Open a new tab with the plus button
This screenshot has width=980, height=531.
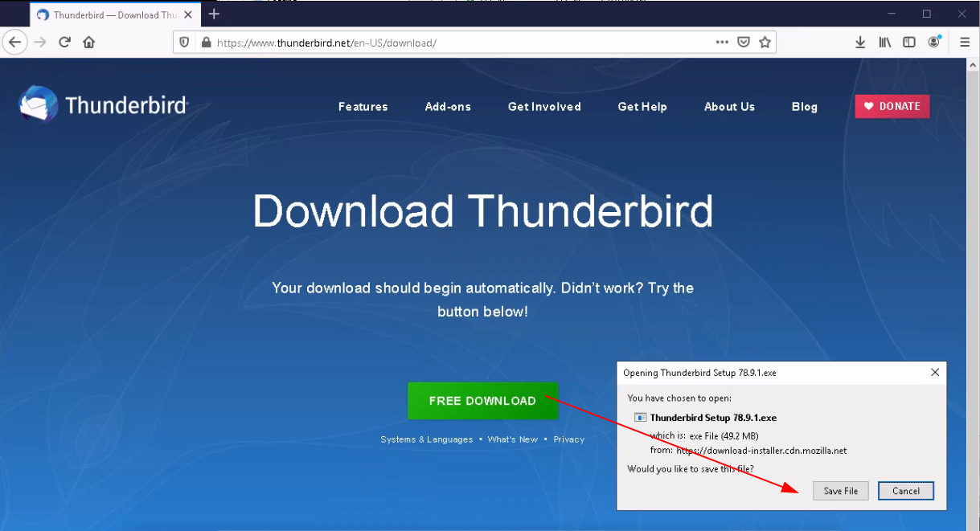214,14
